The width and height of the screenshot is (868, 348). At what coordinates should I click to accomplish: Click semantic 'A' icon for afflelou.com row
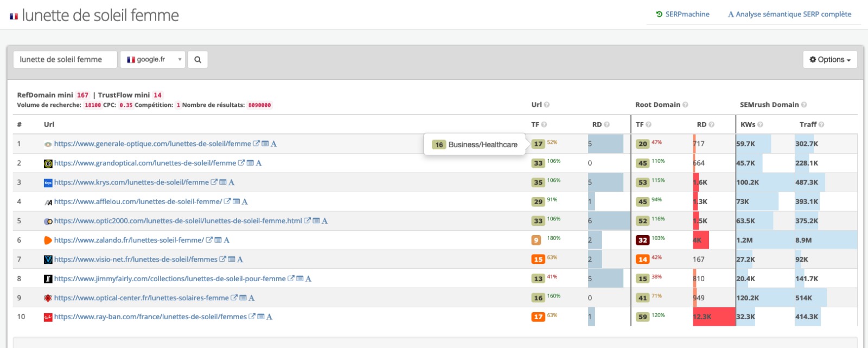pos(245,201)
